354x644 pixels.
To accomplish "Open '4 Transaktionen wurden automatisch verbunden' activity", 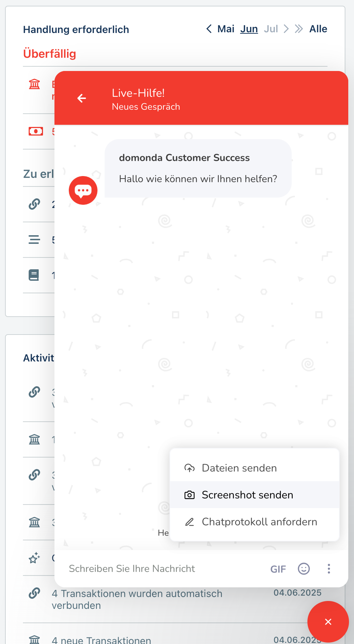I will click(x=137, y=599).
